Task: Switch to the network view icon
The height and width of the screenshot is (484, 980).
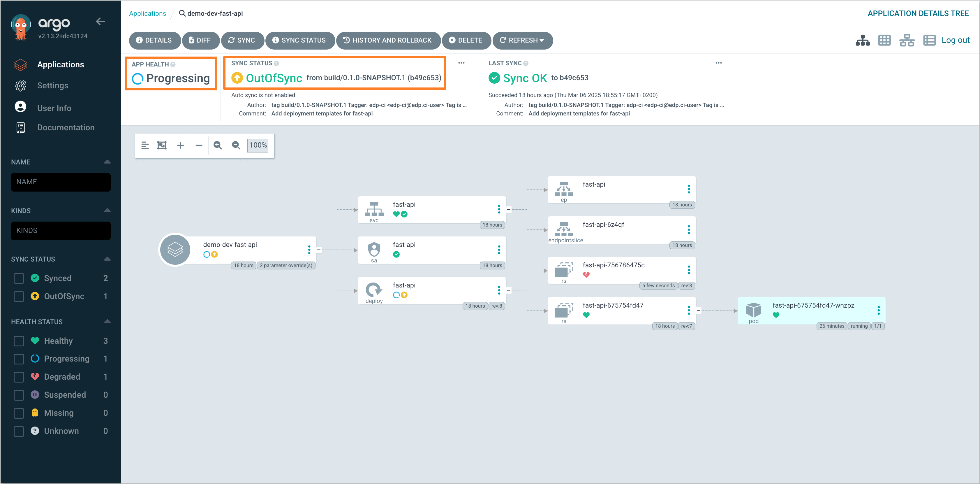Action: [x=907, y=40]
